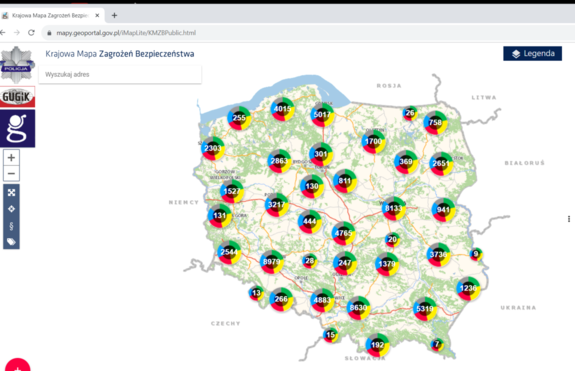Click the locate position crosshair icon
The height and width of the screenshot is (371, 575).
pos(11,209)
